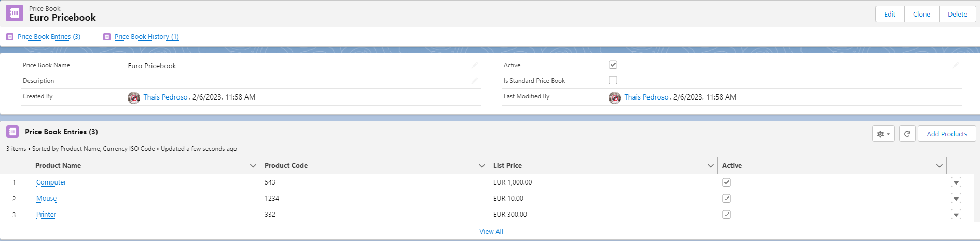Click View All entries link
Image resolution: width=980 pixels, height=241 pixels.
491,232
